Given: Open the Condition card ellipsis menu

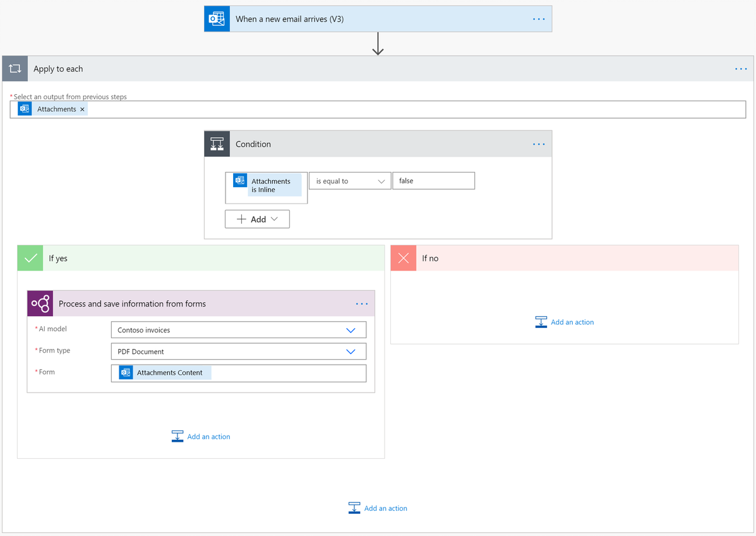Looking at the screenshot, I should (539, 143).
